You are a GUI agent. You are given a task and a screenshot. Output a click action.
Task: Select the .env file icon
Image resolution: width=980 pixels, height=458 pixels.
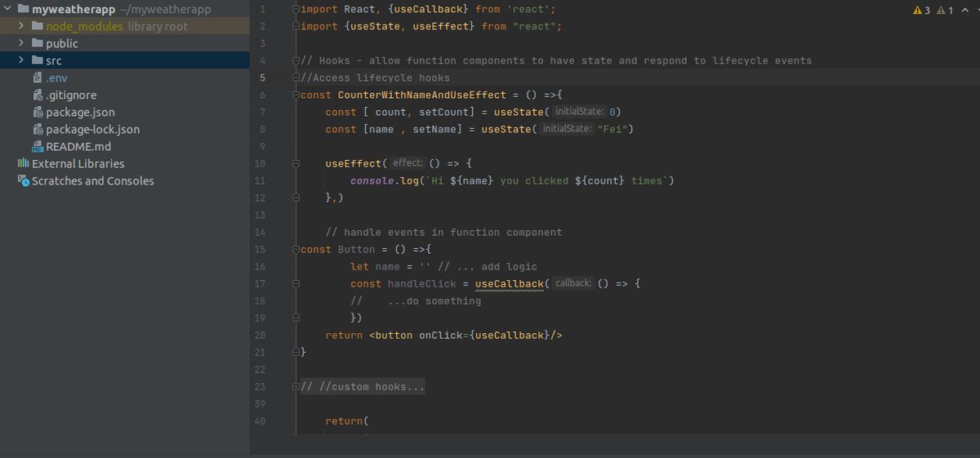[38, 78]
